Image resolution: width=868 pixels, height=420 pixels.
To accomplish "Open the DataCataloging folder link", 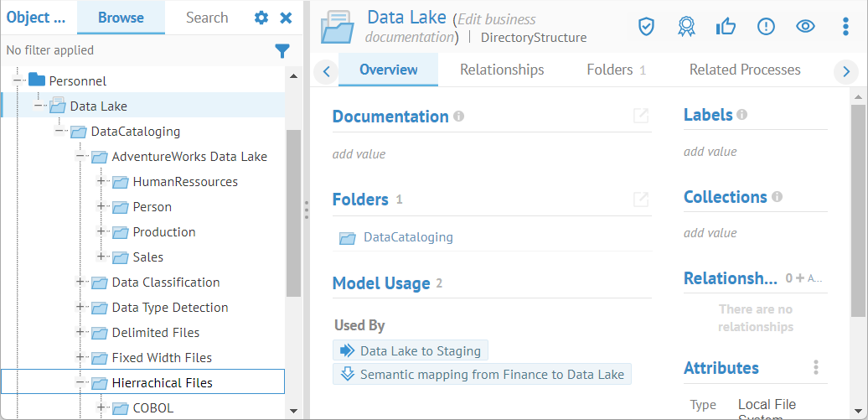I will [408, 237].
